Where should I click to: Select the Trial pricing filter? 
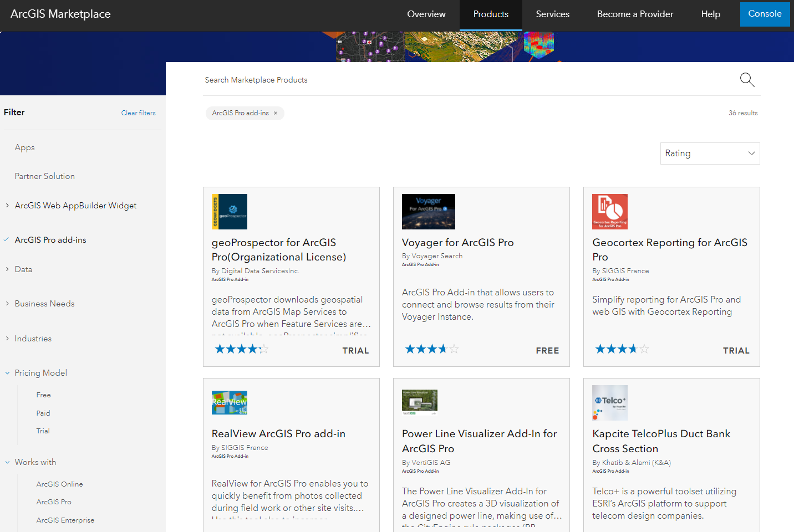[x=43, y=431]
